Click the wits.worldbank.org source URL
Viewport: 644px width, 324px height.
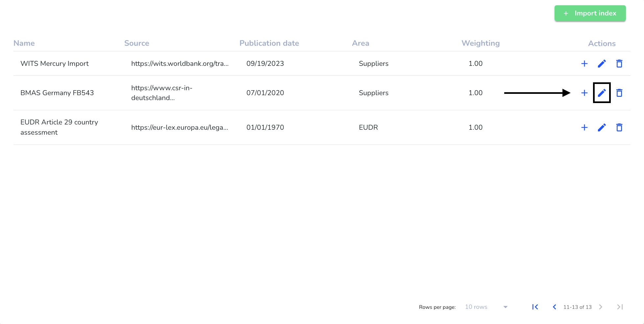point(180,64)
